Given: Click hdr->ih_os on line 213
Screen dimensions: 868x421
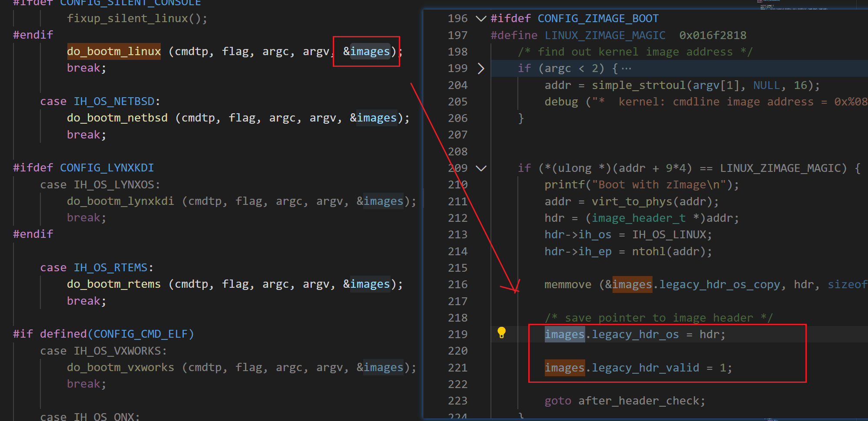Looking at the screenshot, I should coord(578,234).
